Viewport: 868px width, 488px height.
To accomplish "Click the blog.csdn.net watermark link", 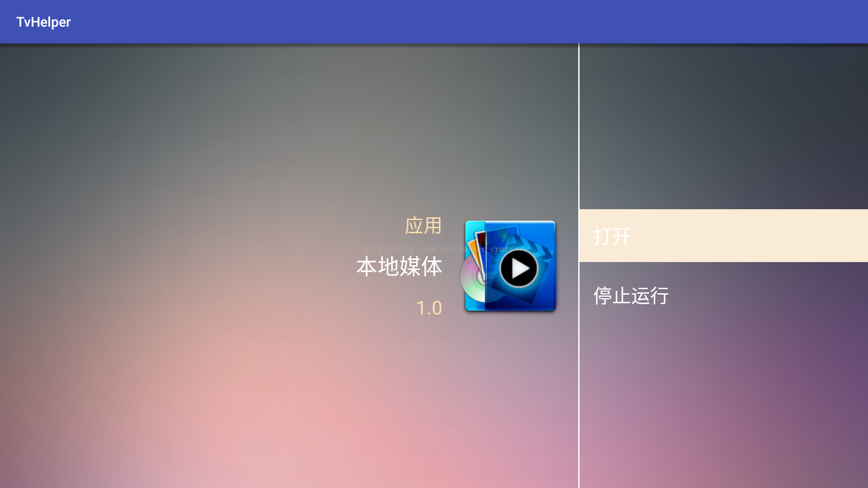I will point(438,249).
